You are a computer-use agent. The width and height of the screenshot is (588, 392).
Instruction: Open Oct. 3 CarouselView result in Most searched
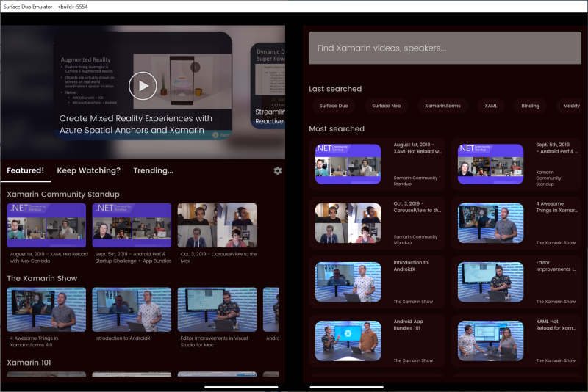point(377,223)
